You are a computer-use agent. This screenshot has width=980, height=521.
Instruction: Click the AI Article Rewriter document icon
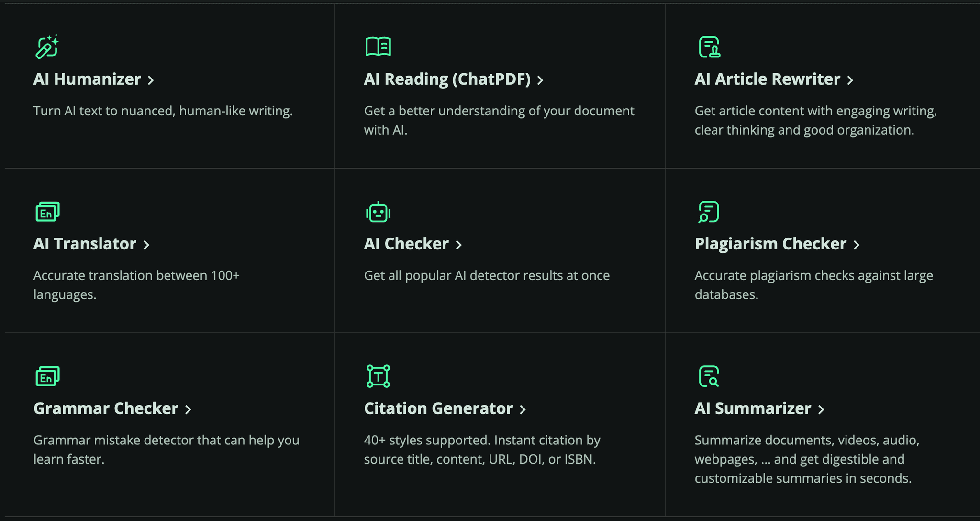tap(709, 46)
